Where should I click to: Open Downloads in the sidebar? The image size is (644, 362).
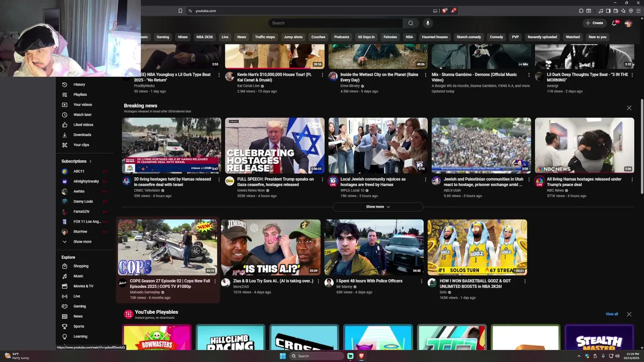[x=85, y=135]
